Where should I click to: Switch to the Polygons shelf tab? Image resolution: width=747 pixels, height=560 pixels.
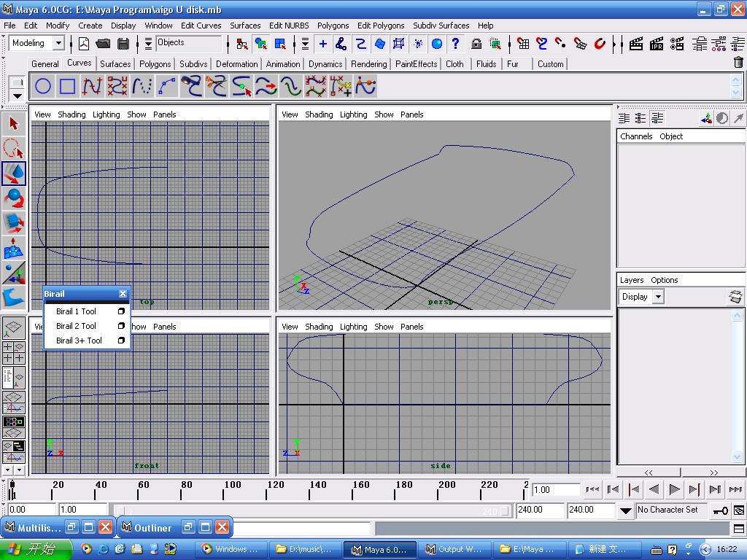pyautogui.click(x=155, y=64)
